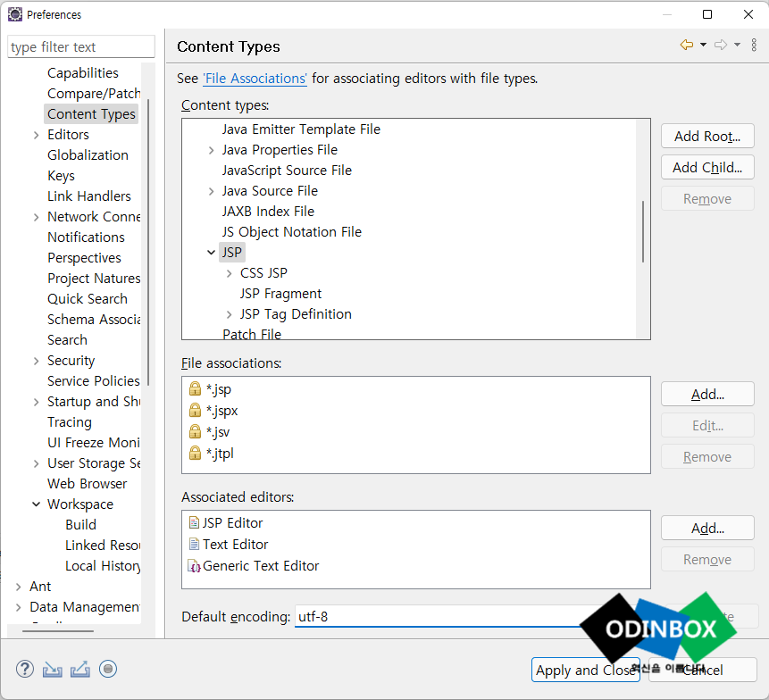
Task: Expand the Security preference node
Action: 37,362
